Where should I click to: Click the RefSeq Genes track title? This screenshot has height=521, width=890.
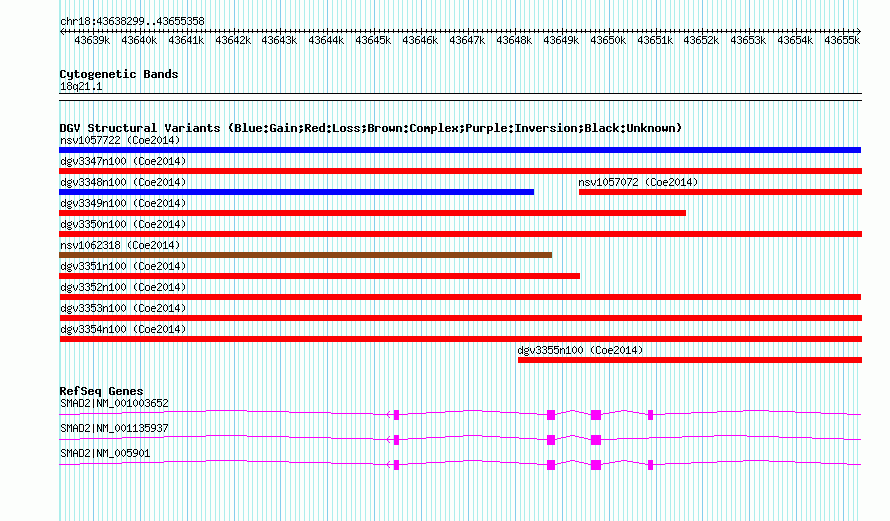point(101,391)
